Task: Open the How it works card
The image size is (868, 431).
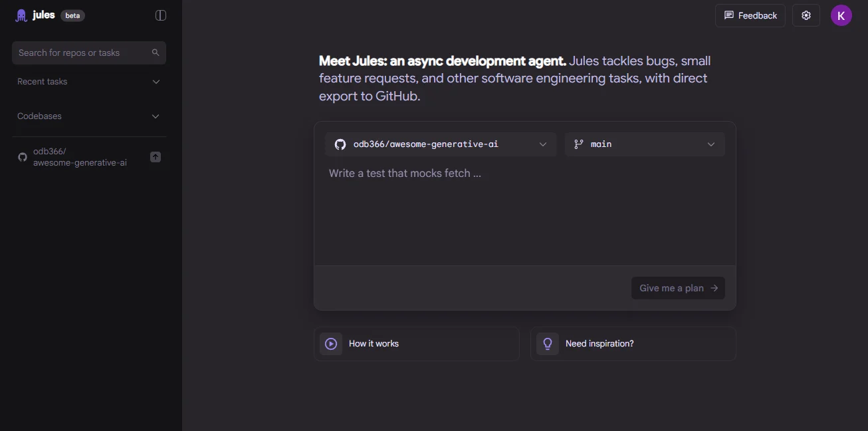Action: [417, 344]
